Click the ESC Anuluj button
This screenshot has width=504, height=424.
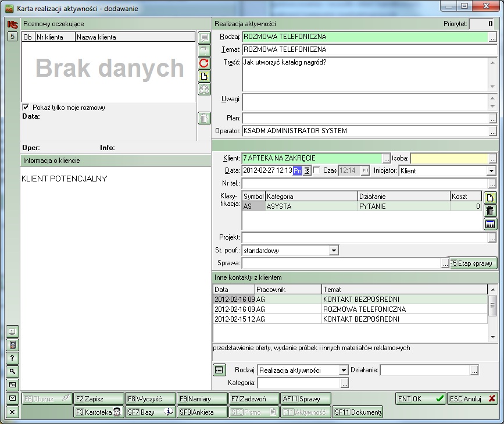coord(472,398)
